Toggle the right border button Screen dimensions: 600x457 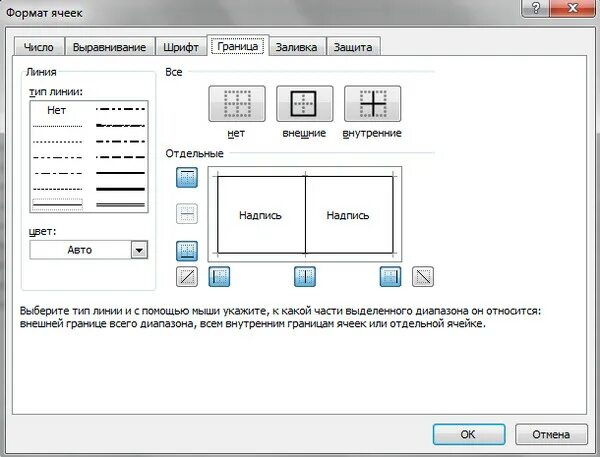(390, 276)
